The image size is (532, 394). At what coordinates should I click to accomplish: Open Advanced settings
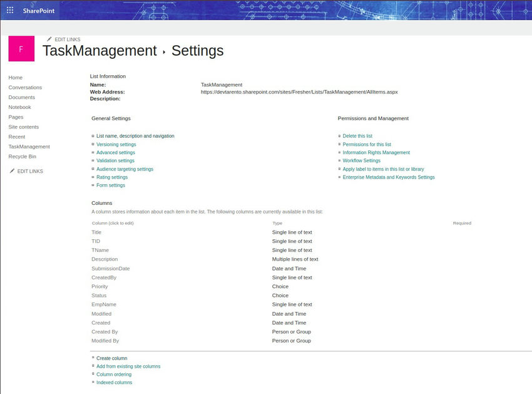115,152
